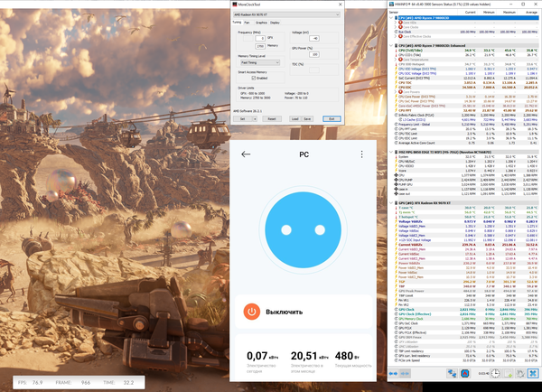This screenshot has width=542, height=392.
Task: Click the red icon on Core VIDs row
Action: point(400,23)
